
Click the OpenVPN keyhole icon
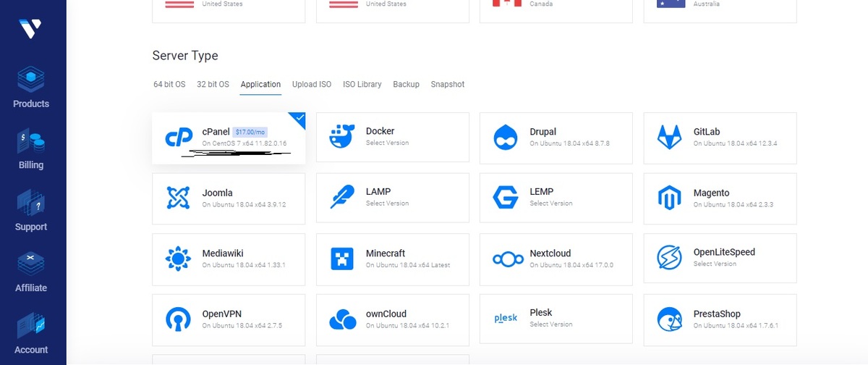(178, 319)
